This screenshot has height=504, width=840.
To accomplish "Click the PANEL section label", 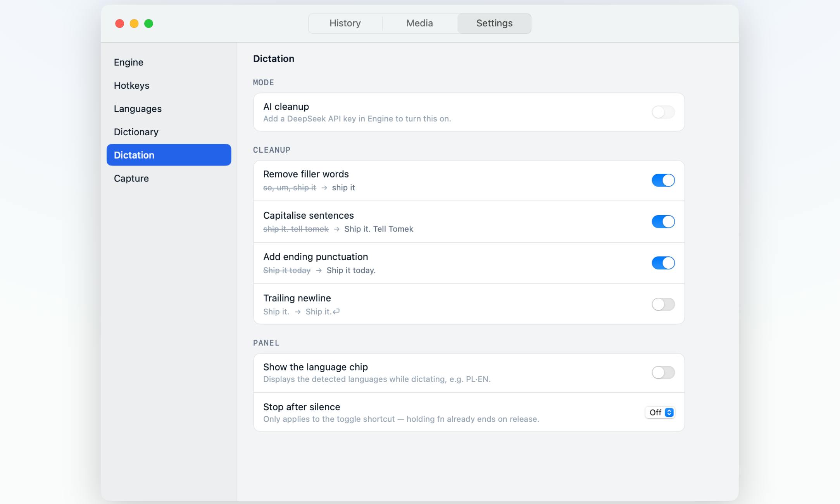I will click(x=266, y=343).
